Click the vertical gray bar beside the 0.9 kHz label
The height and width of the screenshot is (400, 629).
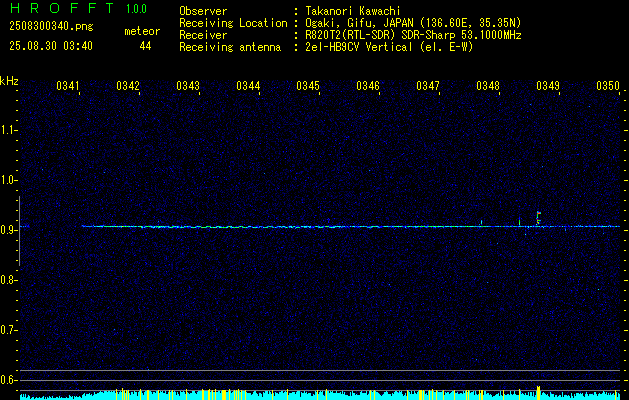click(x=19, y=231)
